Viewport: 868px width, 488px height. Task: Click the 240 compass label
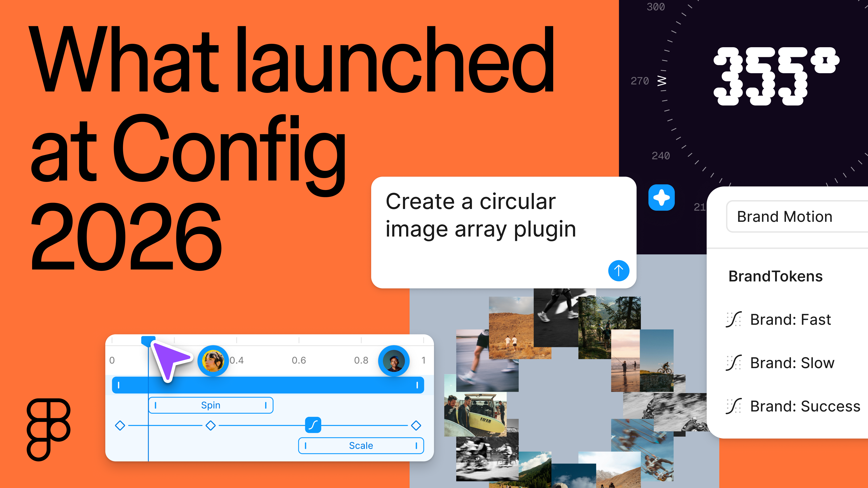tap(660, 156)
